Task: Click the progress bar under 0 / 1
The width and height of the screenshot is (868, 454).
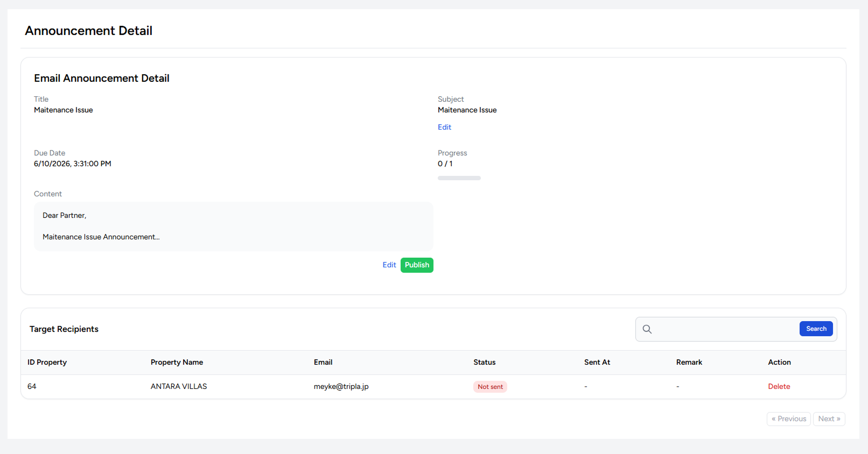Action: [459, 178]
